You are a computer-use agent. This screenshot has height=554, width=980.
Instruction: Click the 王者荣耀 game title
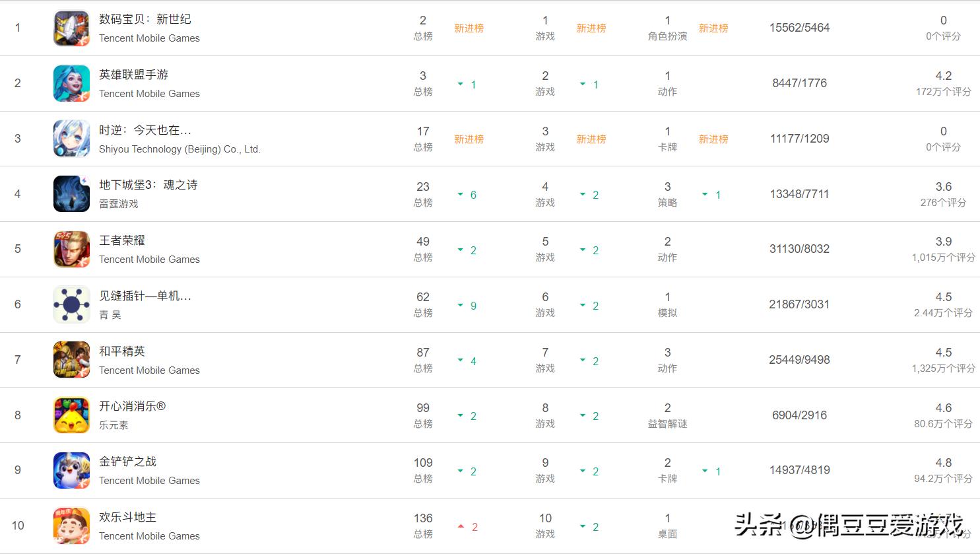coord(122,240)
